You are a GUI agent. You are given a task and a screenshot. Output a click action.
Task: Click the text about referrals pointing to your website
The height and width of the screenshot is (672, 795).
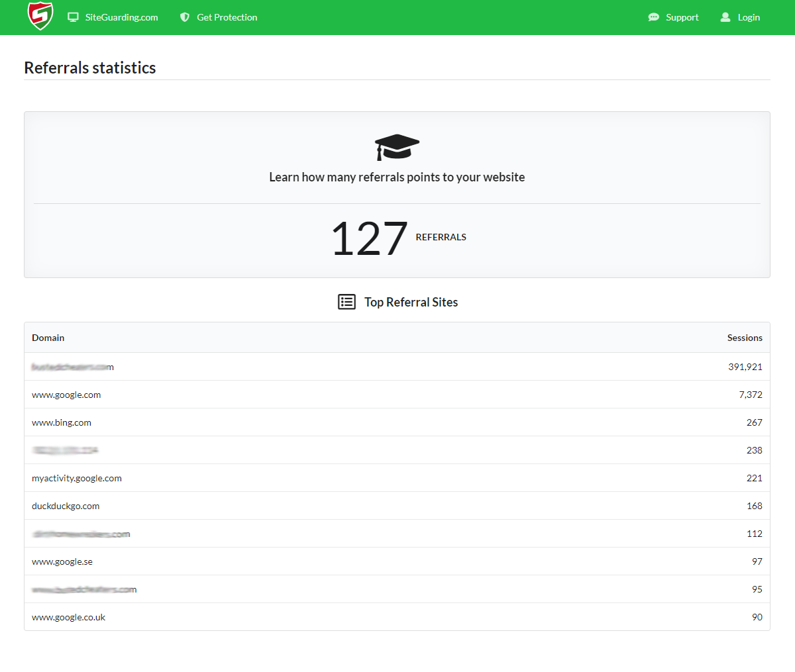pyautogui.click(x=397, y=177)
